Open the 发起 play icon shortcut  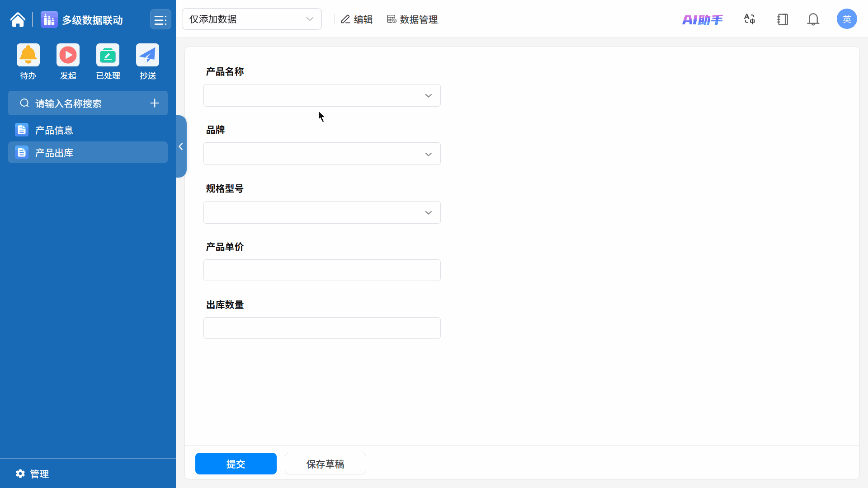[68, 56]
